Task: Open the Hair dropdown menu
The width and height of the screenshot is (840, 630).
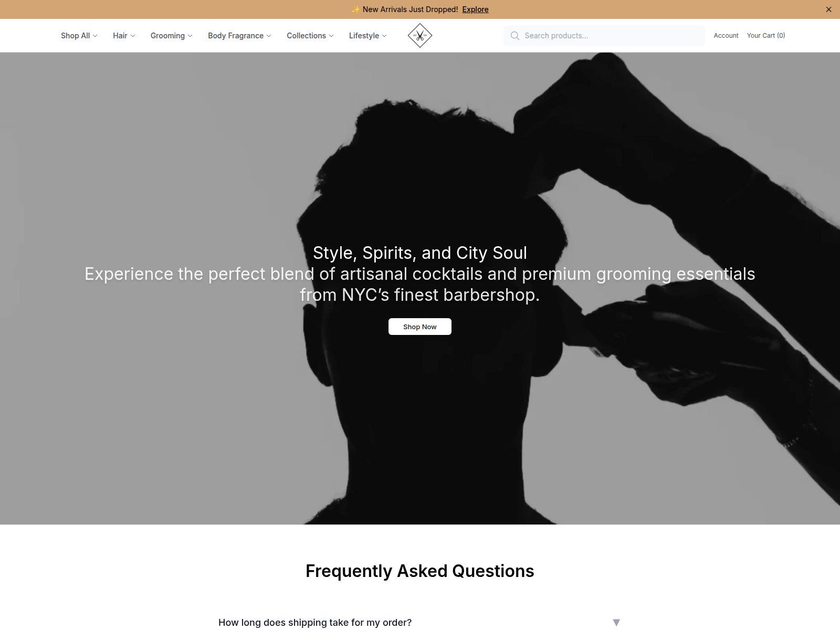Action: [x=124, y=36]
